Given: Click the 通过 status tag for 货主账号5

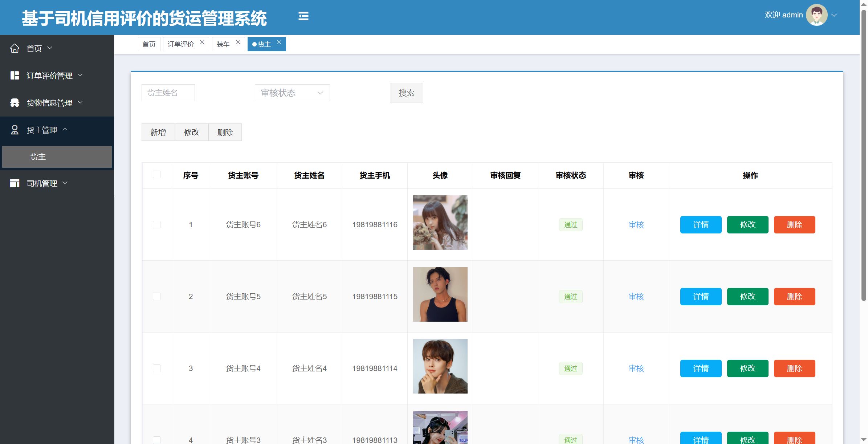Looking at the screenshot, I should [571, 297].
